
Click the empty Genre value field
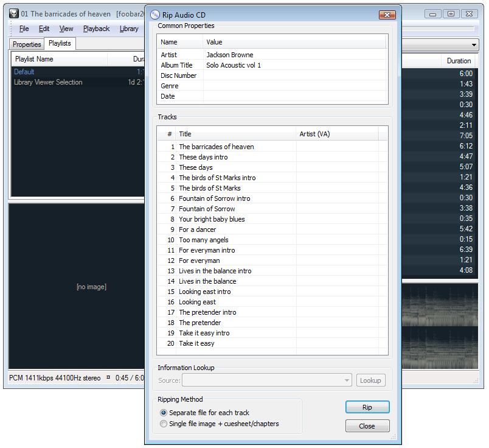[295, 86]
